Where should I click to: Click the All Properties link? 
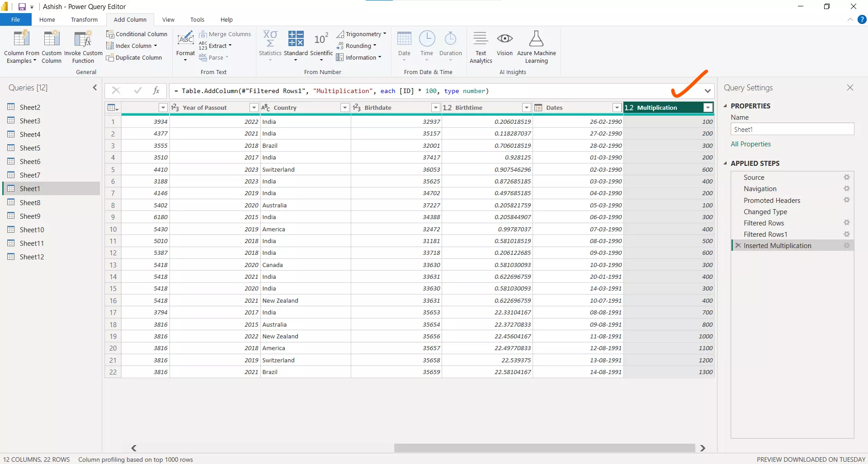[750, 144]
